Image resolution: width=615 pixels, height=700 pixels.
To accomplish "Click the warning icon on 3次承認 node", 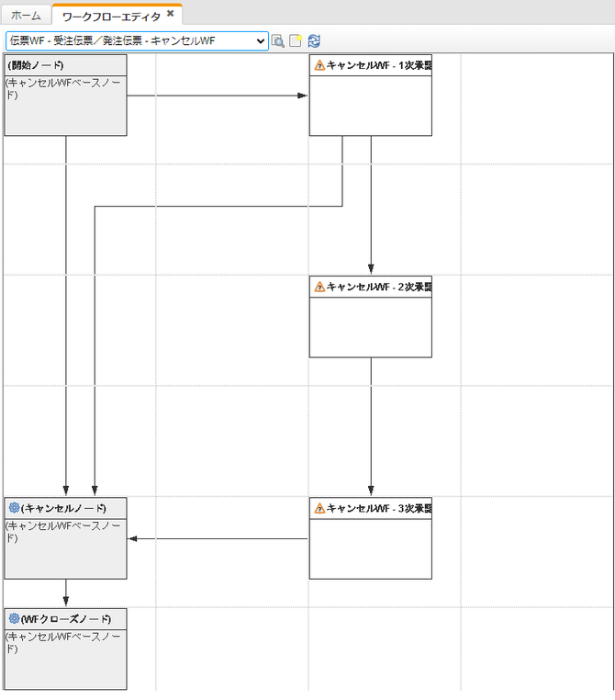I will click(319, 508).
